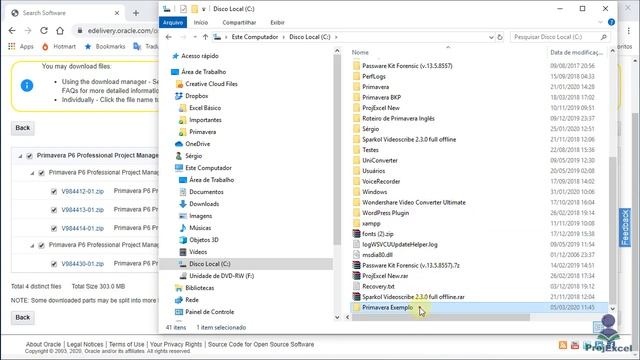The height and width of the screenshot is (360, 640).
Task: Open the Legal Notices footer link
Action: click(x=85, y=344)
